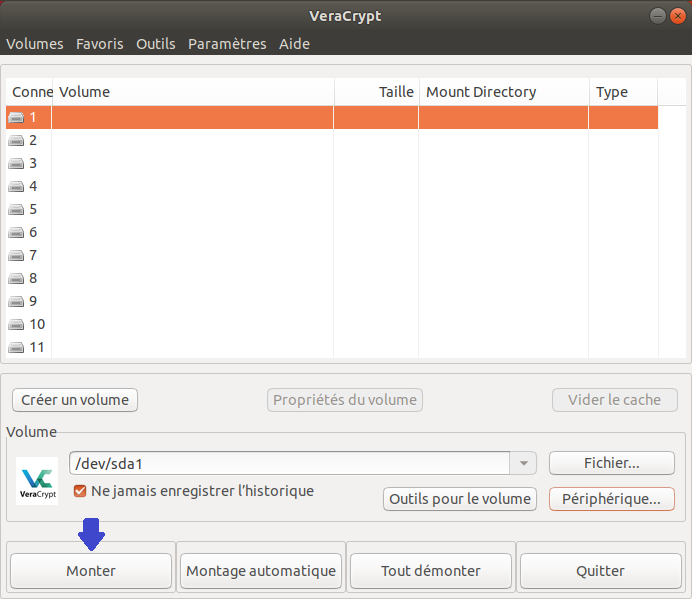Select the drive icon for slot 1

click(16, 118)
